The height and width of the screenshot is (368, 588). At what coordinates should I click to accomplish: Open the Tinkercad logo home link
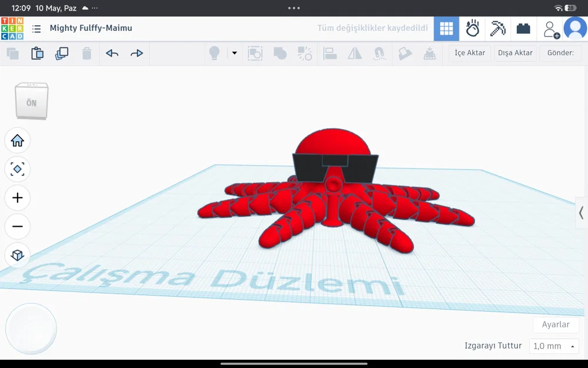[12, 28]
